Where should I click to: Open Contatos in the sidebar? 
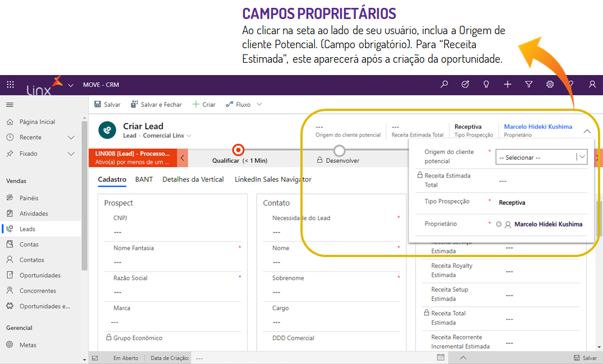[40, 260]
